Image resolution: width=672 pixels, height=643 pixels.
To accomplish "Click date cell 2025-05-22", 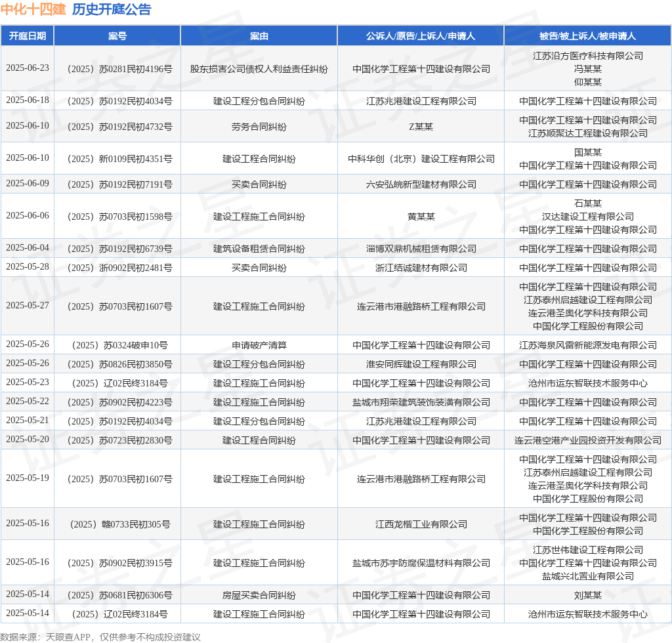I will (28, 402).
